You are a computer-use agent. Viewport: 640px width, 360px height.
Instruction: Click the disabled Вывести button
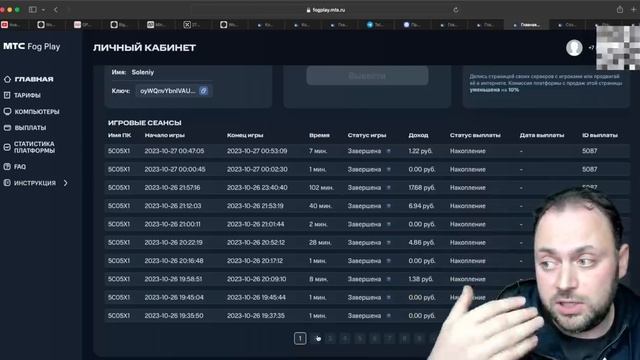[367, 76]
